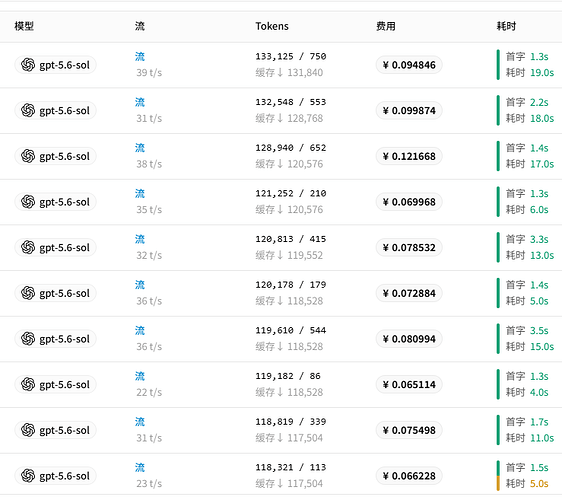
Task: Open the blue 流 tag above 35 t/s
Action: pyautogui.click(x=140, y=194)
